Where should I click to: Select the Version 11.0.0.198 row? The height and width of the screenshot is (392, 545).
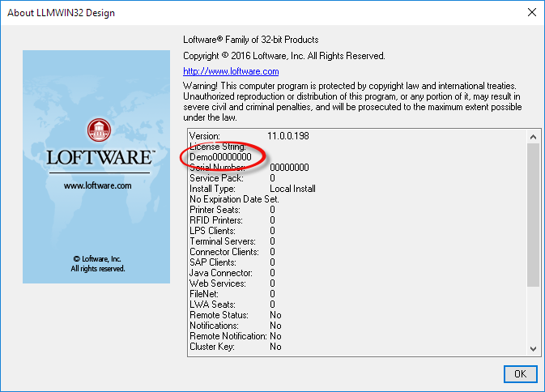(x=249, y=136)
